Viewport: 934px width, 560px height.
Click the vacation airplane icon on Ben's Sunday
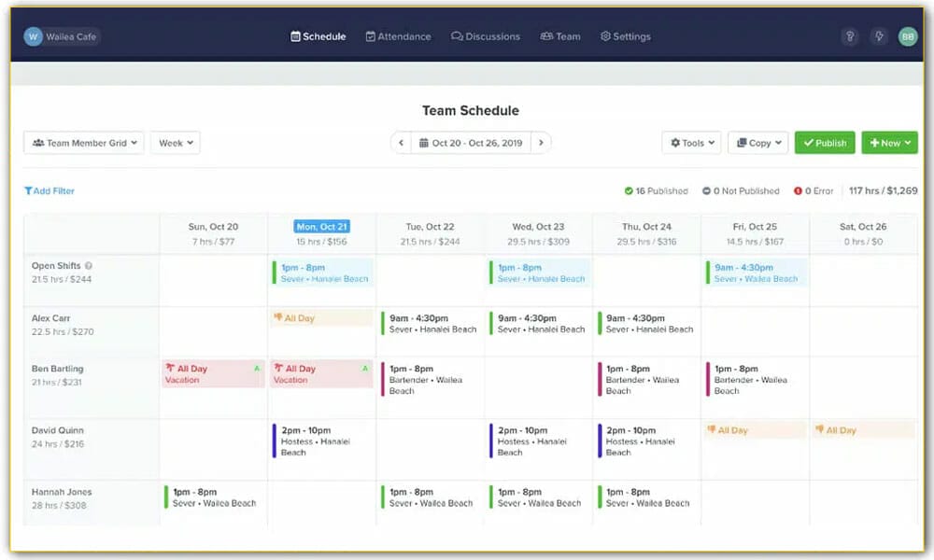pos(171,369)
